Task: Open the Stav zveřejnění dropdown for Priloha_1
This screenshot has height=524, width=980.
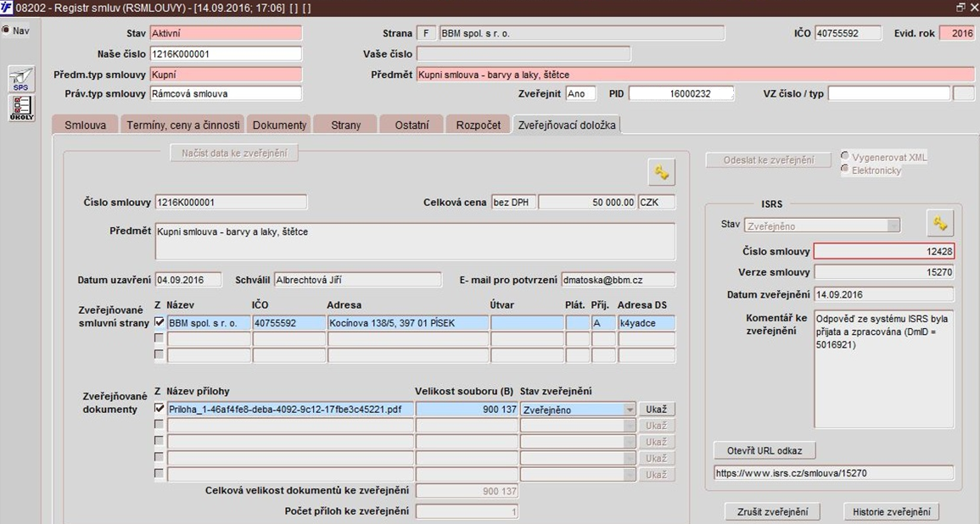Action: pyautogui.click(x=630, y=410)
